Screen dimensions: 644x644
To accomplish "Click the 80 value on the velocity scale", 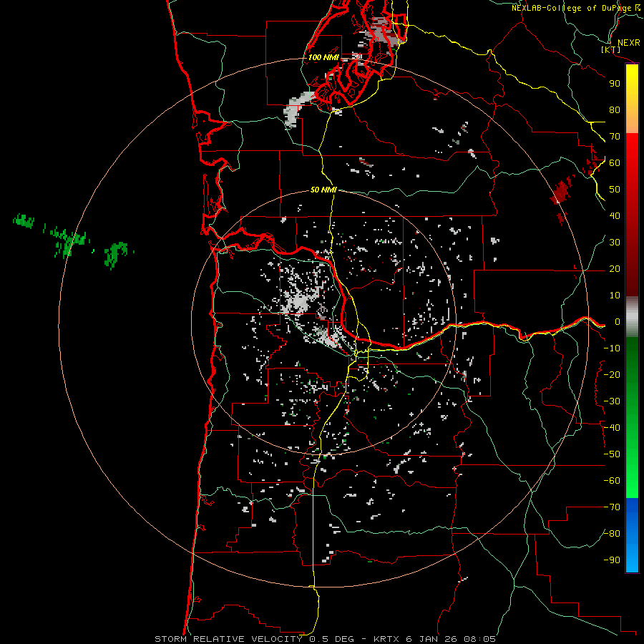I will 615,110.
